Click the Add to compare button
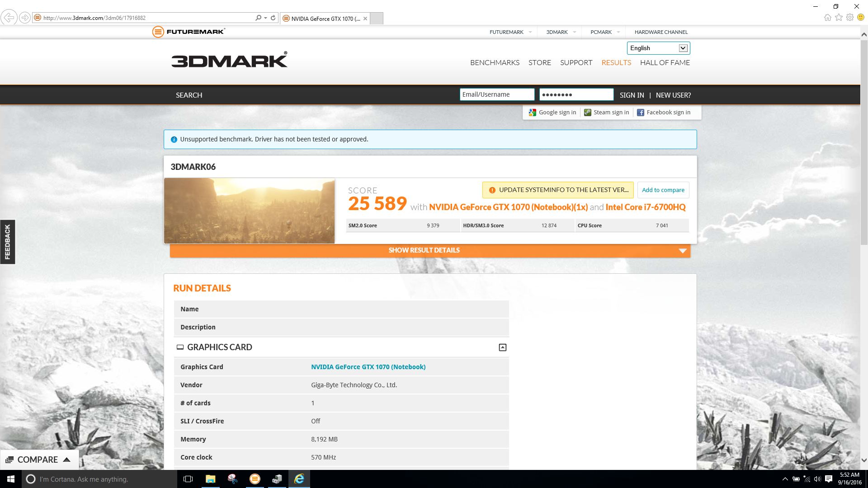 tap(663, 190)
